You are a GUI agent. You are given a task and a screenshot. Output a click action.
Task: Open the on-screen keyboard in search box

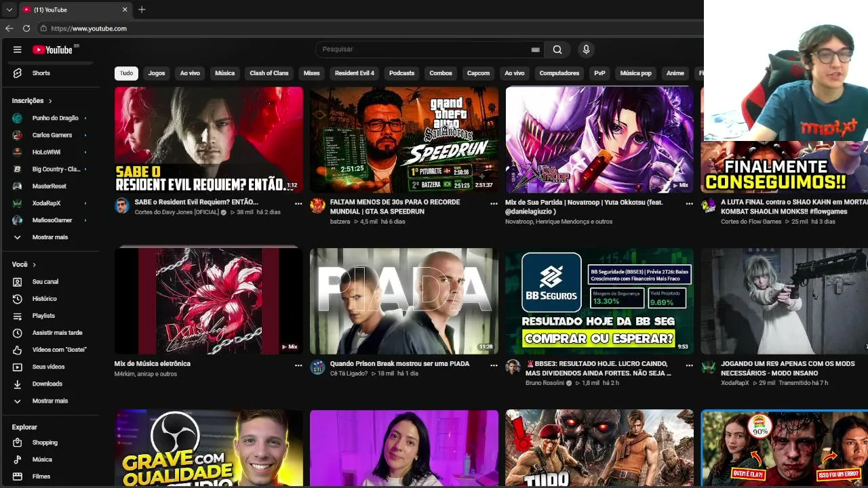(x=536, y=49)
